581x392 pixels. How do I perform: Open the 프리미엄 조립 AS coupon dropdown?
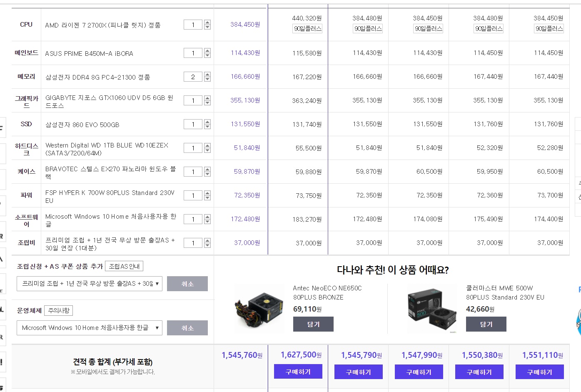[90, 284]
